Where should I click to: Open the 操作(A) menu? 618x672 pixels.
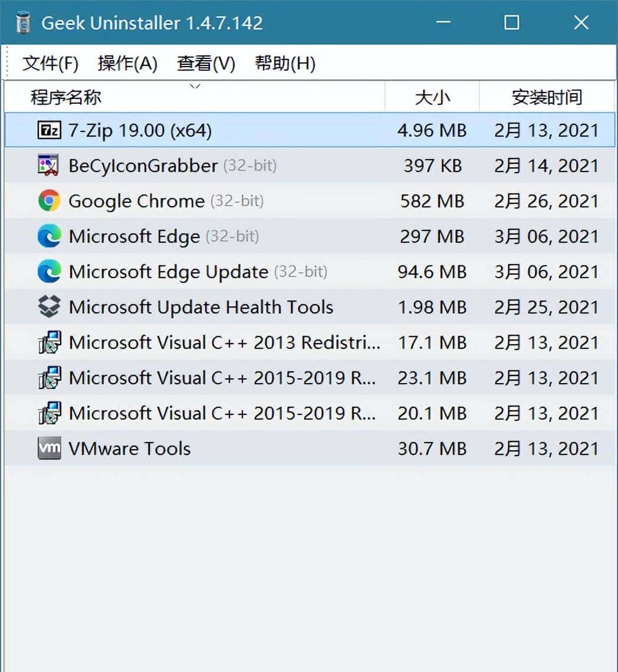[x=128, y=64]
